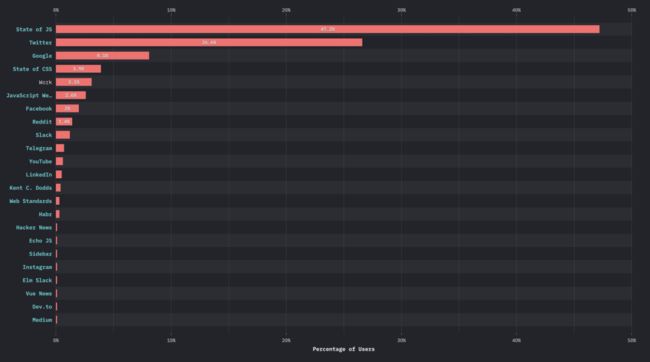
Task: Select the Twitter bar in the chart
Action: pyautogui.click(x=209, y=42)
